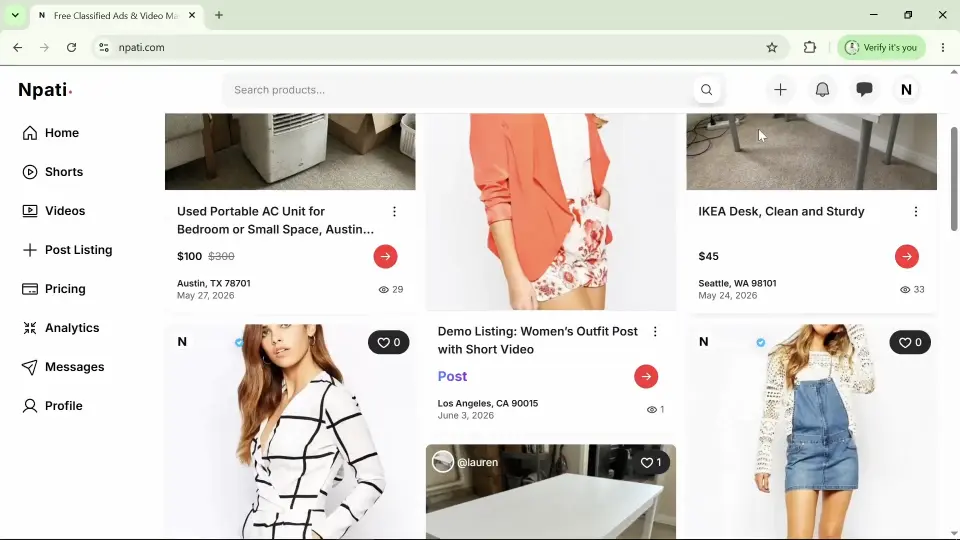Open notifications bell
The height and width of the screenshot is (540, 960).
[822, 90]
